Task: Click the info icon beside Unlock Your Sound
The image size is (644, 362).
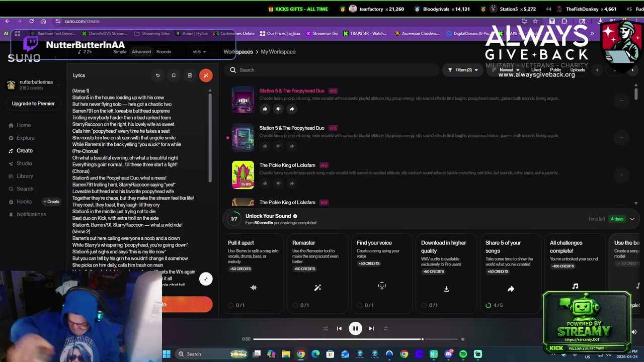Action: pos(295,216)
